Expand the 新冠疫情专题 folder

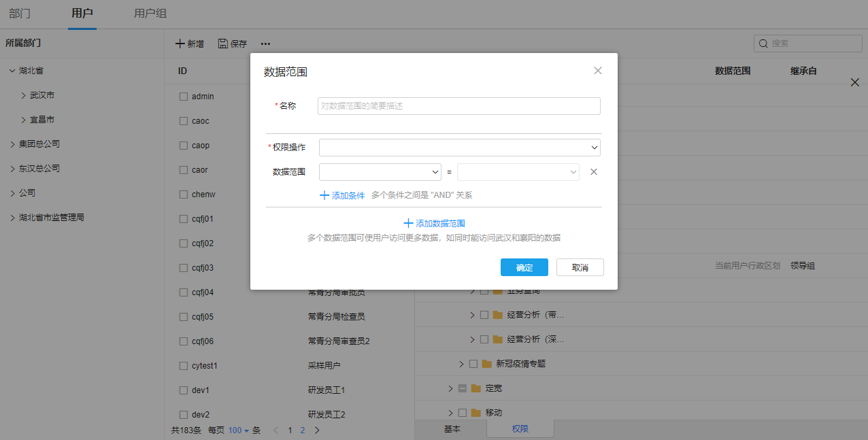(461, 364)
